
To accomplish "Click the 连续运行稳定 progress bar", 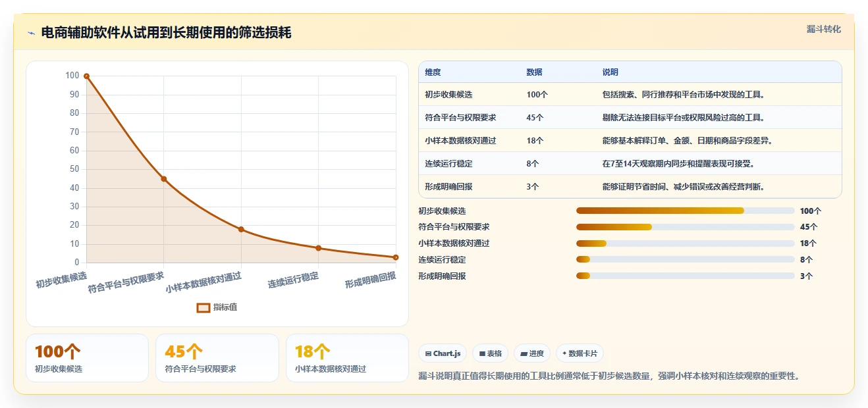I will 685,259.
